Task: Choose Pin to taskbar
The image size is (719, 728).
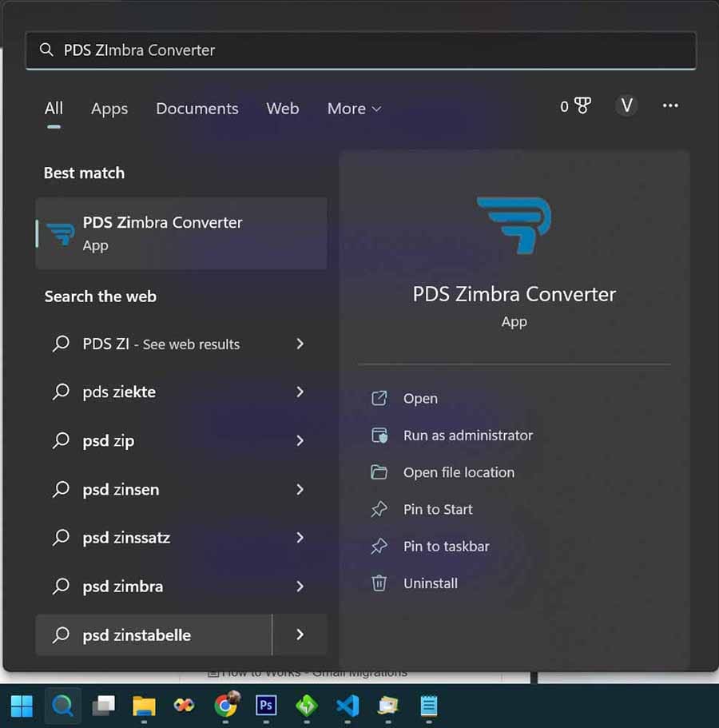Action: [446, 547]
